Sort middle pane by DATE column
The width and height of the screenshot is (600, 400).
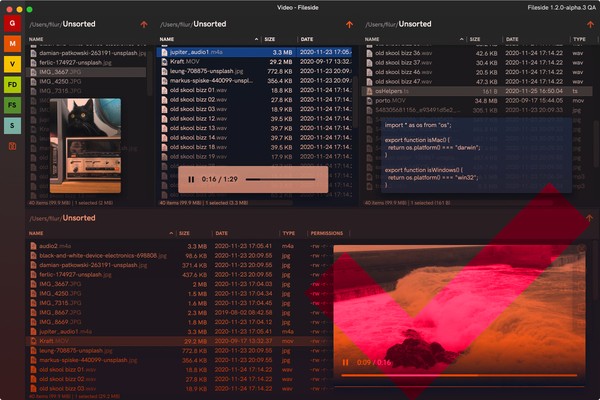(307, 39)
